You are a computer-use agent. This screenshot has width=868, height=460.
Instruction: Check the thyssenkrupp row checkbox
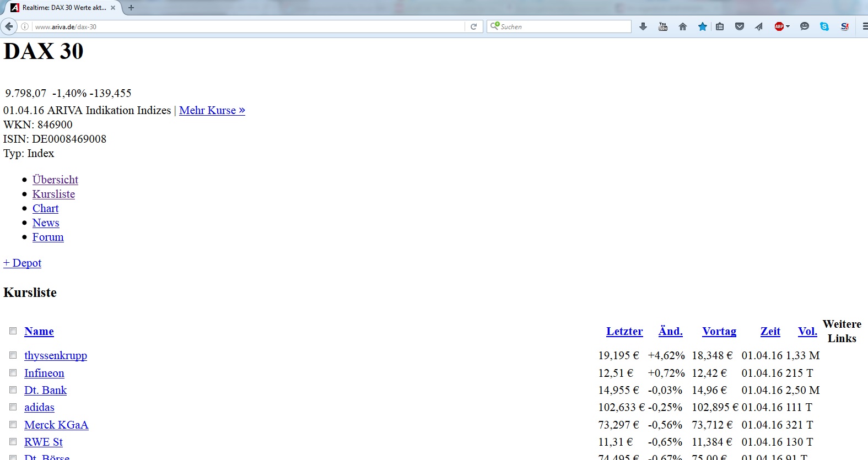click(13, 355)
